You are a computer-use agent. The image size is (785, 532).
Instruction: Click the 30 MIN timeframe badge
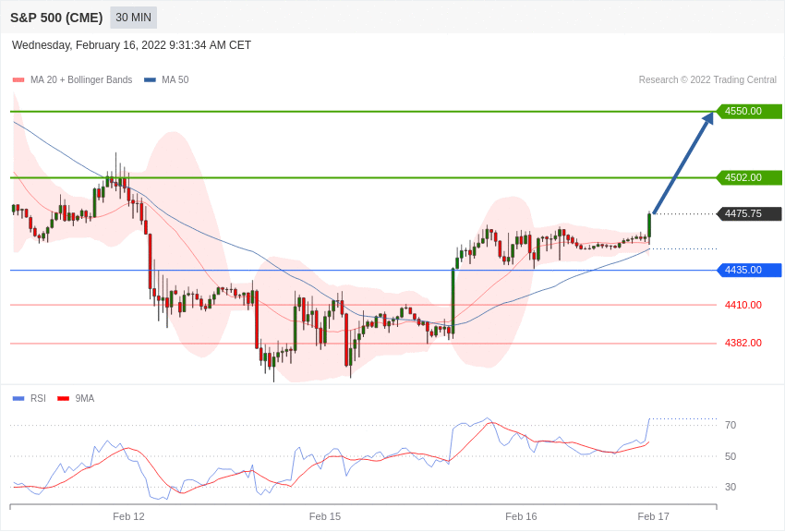133,18
